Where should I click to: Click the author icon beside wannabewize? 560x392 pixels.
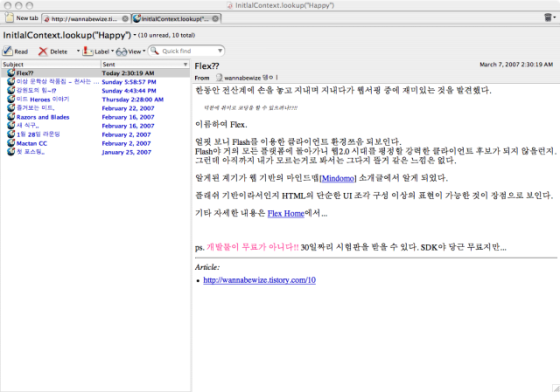[x=219, y=77]
